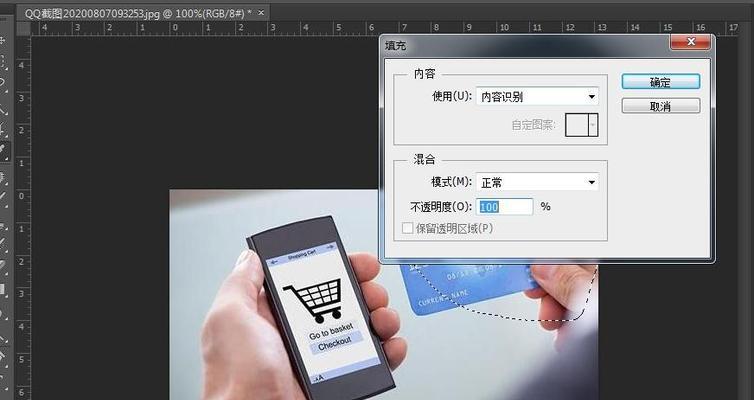Click the 不透明度(O) field showing 100
The image size is (754, 400).
(x=504, y=207)
